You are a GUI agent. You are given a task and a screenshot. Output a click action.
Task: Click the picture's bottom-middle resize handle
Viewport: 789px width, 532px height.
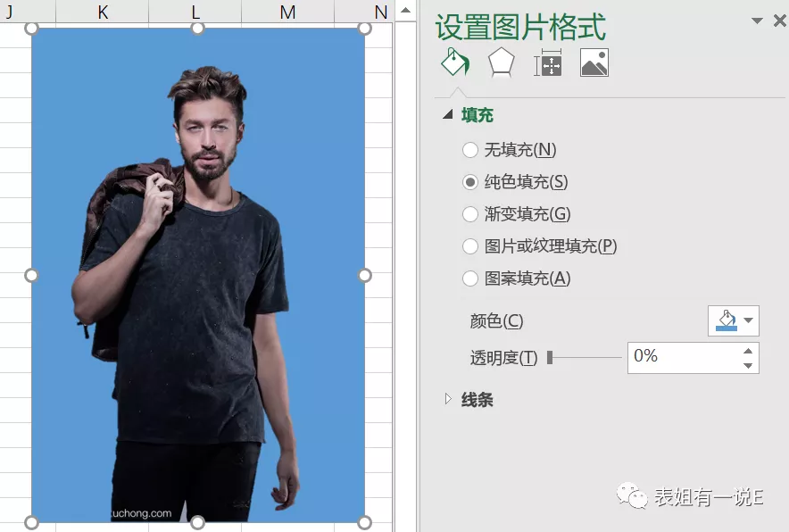tap(198, 522)
